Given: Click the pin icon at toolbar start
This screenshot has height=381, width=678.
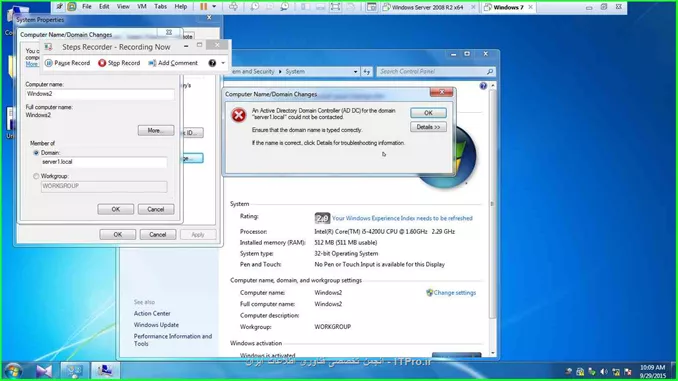Looking at the screenshot, I should coord(60,6).
